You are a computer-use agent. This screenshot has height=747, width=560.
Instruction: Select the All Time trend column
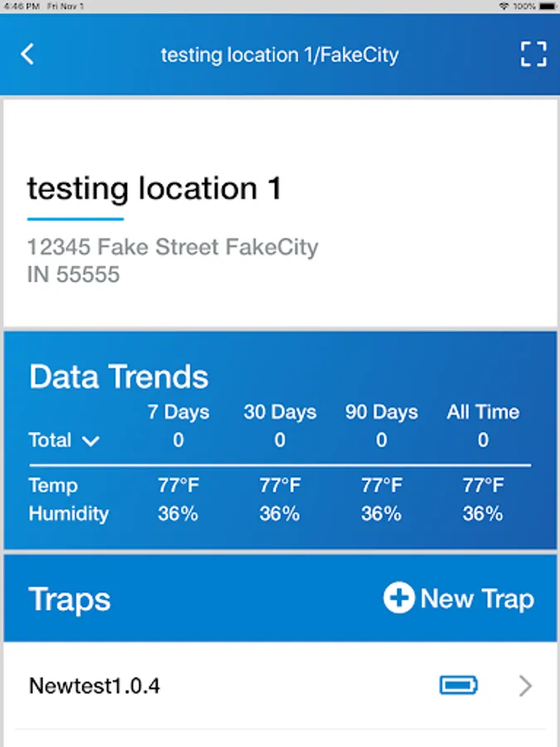click(x=483, y=413)
